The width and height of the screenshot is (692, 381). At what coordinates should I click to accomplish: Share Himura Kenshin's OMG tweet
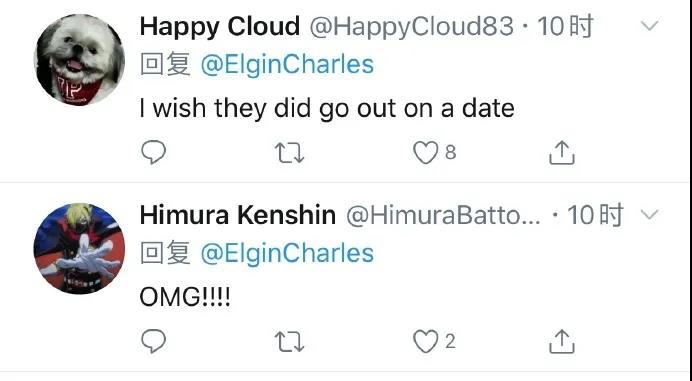(x=561, y=342)
